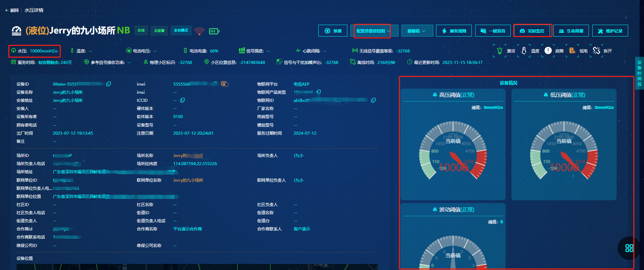644x270 pixels.
Task: Click the 温度 thermometer status icon
Action: pos(524,51)
